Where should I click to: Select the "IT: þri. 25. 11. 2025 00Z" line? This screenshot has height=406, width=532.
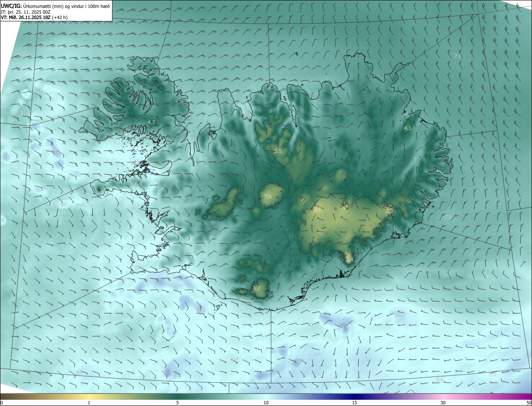pyautogui.click(x=27, y=12)
